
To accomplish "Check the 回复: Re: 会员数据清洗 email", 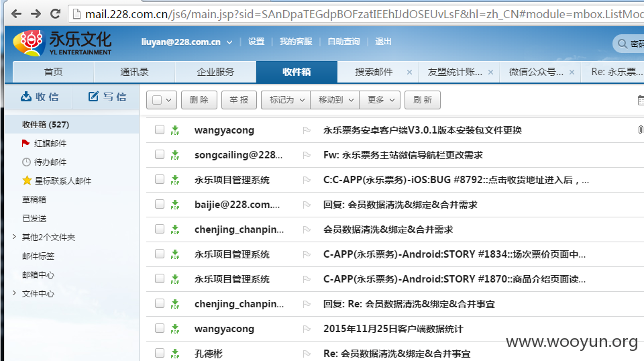I will 160,303.
